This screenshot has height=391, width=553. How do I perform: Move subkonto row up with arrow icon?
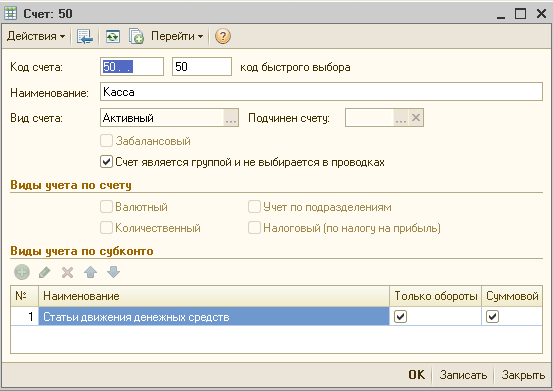point(91,272)
